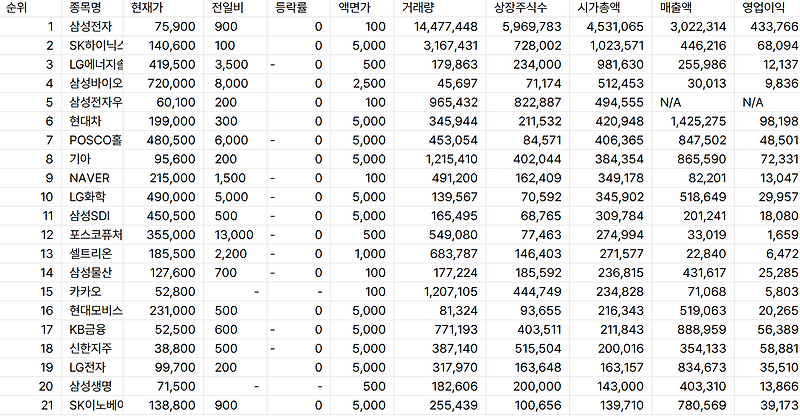Click the 신한지주 stock name cell
The image size is (800, 416).
pyautogui.click(x=92, y=348)
